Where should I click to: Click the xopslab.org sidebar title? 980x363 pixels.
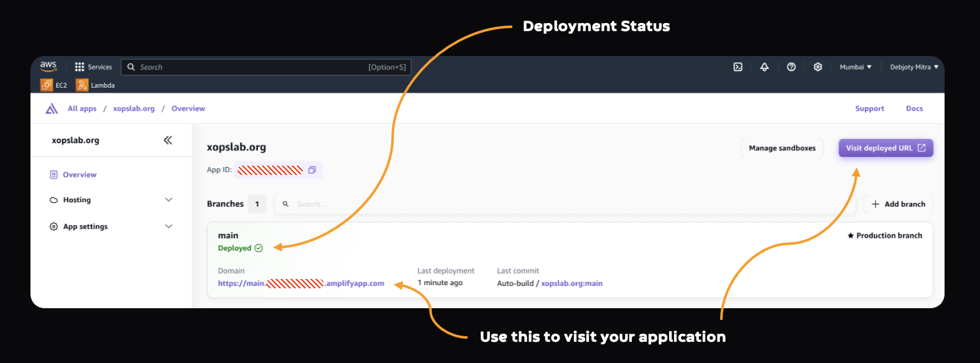[x=75, y=140]
